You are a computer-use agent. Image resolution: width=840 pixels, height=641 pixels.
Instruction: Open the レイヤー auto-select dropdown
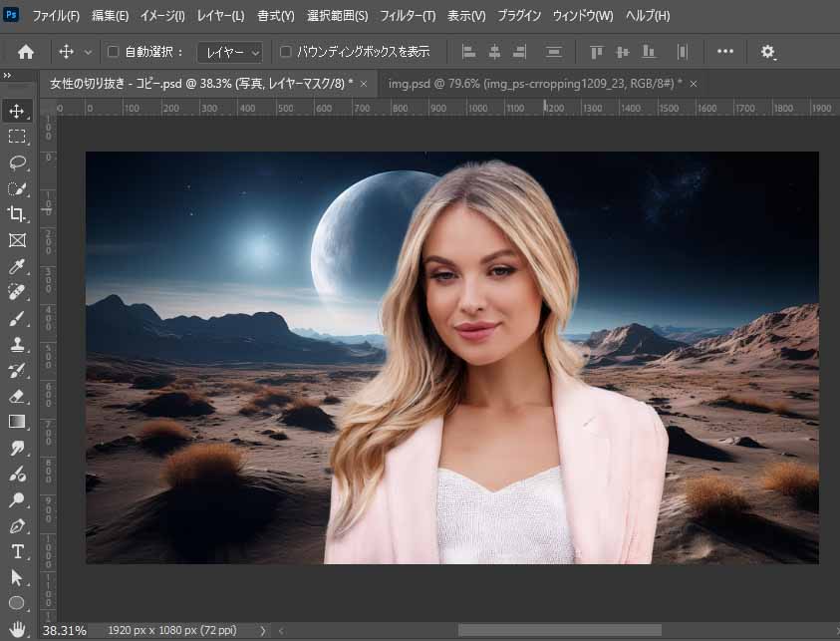coord(229,52)
